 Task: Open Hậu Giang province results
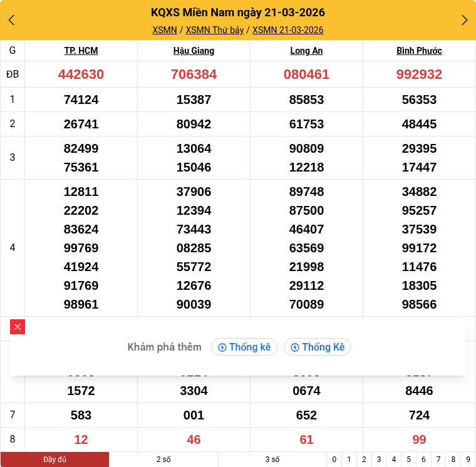(194, 51)
